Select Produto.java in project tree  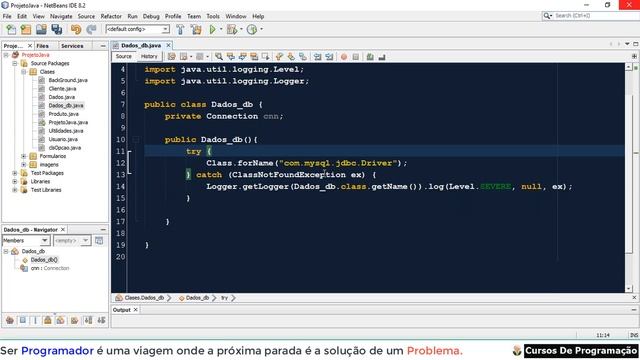63,114
